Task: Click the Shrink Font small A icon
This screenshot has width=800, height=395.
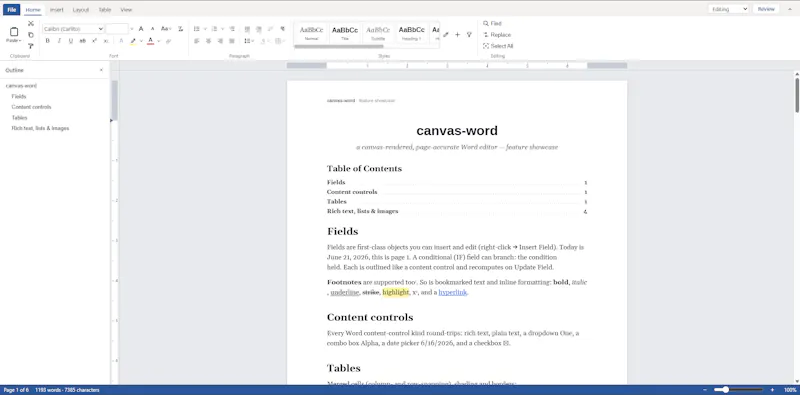Action: pos(153,29)
